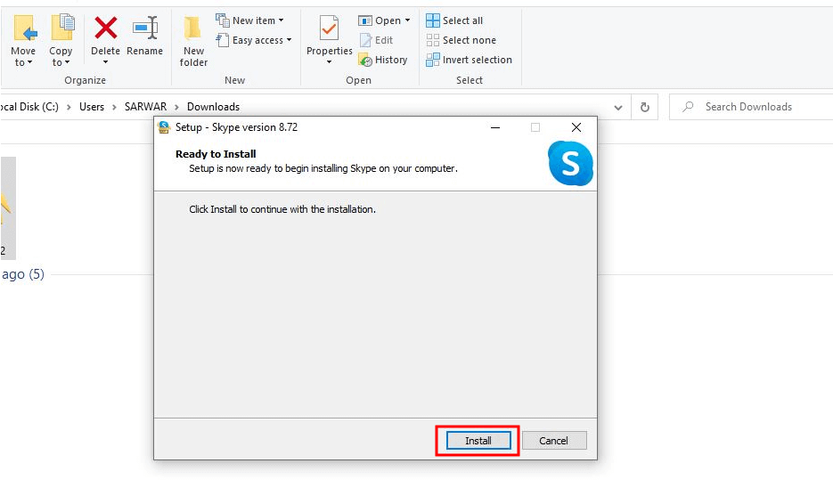Click the search magnifier icon
The image size is (833, 504).
point(688,106)
